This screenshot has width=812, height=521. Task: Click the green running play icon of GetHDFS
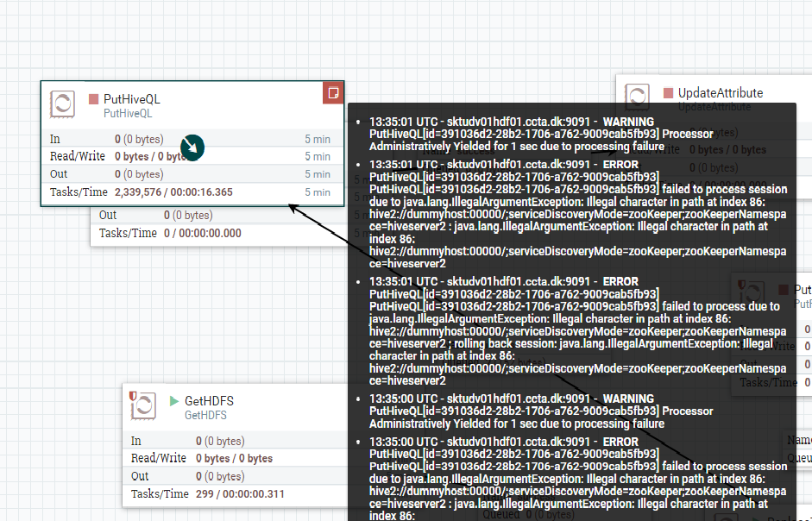174,401
